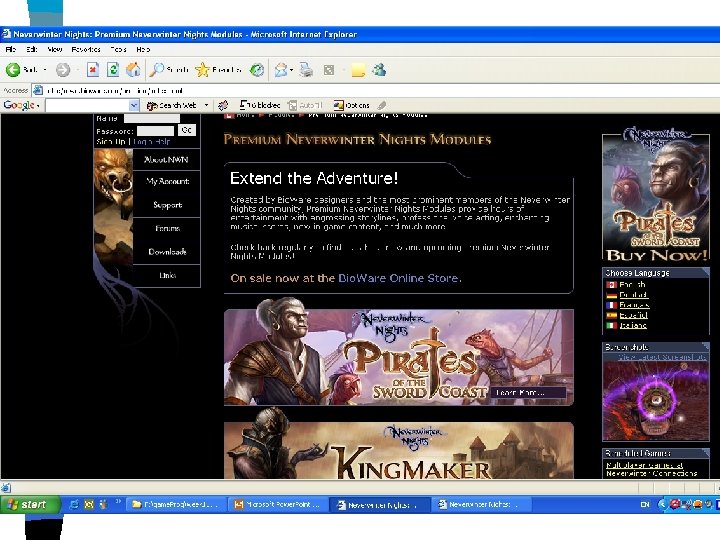The width and height of the screenshot is (720, 540).
Task: Click the site Name login field
Action: [x=152, y=118]
